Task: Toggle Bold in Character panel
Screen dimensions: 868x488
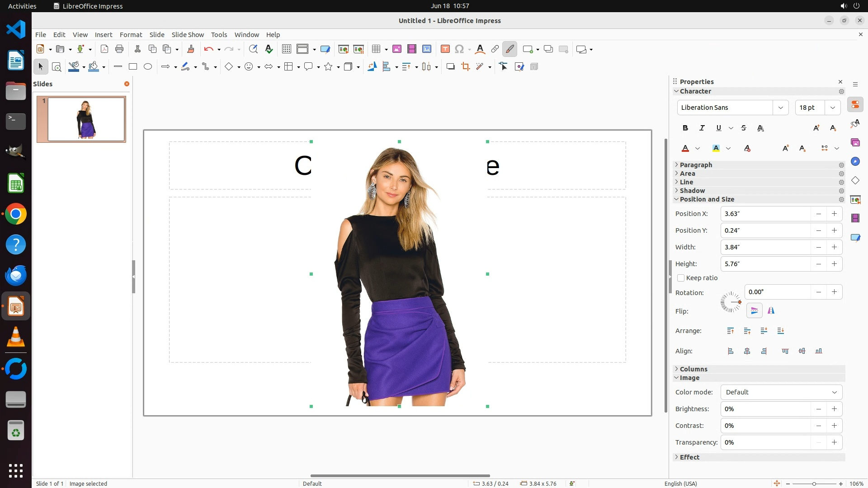Action: click(685, 128)
